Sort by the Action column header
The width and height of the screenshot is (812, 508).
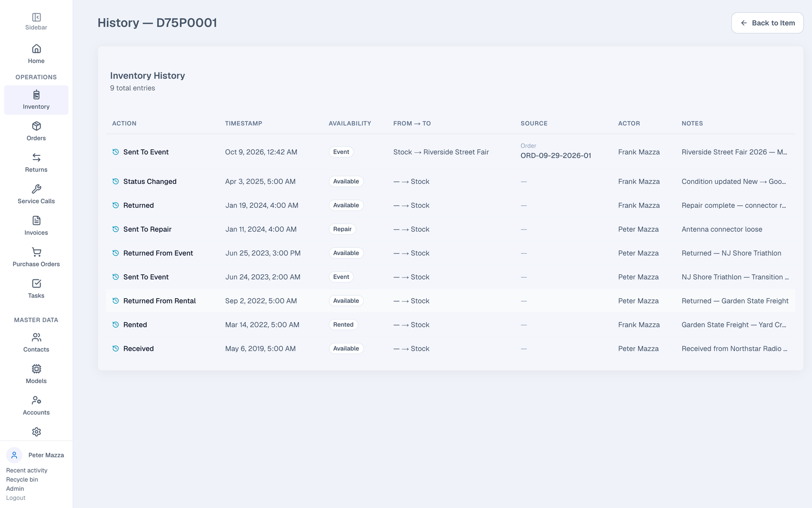tap(124, 123)
